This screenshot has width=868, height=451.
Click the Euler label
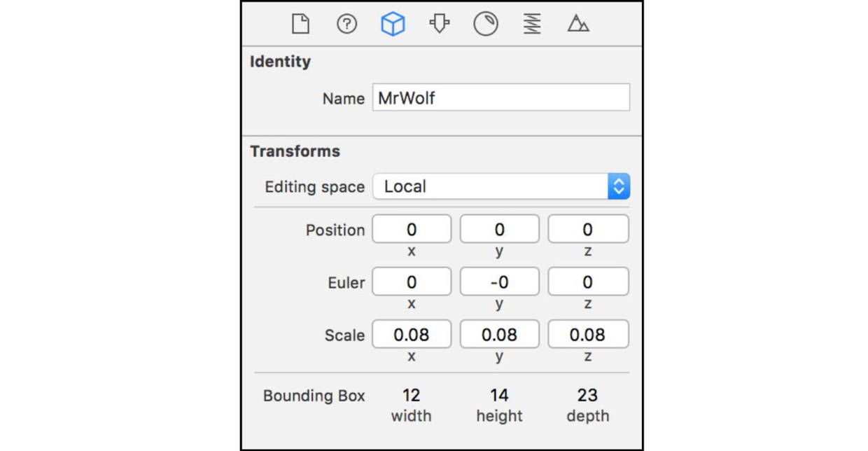coord(346,283)
